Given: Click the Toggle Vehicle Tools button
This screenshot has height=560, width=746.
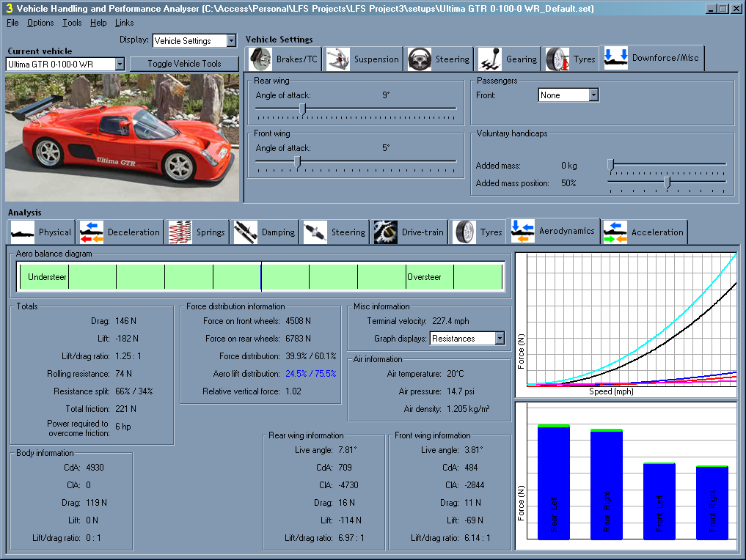Looking at the screenshot, I should pos(184,64).
